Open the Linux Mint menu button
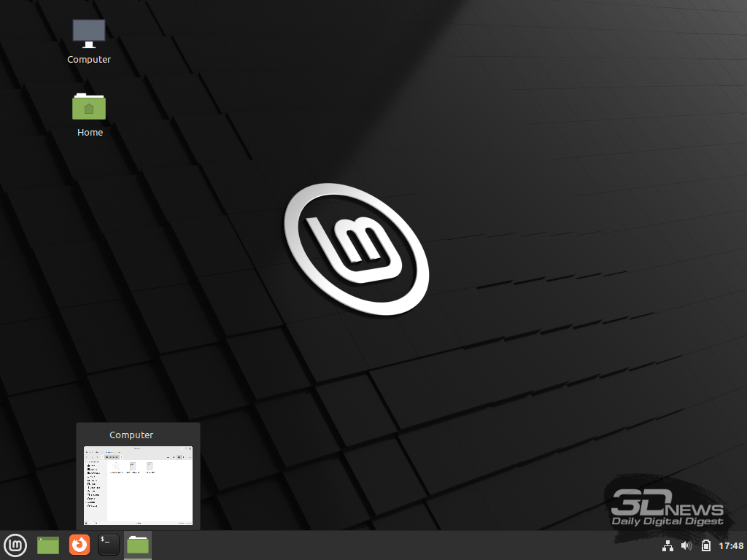This screenshot has height=560, width=747. coord(15,545)
